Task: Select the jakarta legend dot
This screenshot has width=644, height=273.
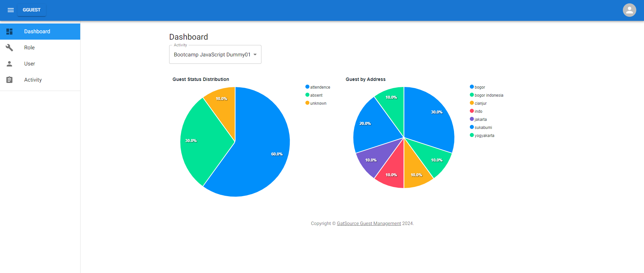Action: click(472, 119)
